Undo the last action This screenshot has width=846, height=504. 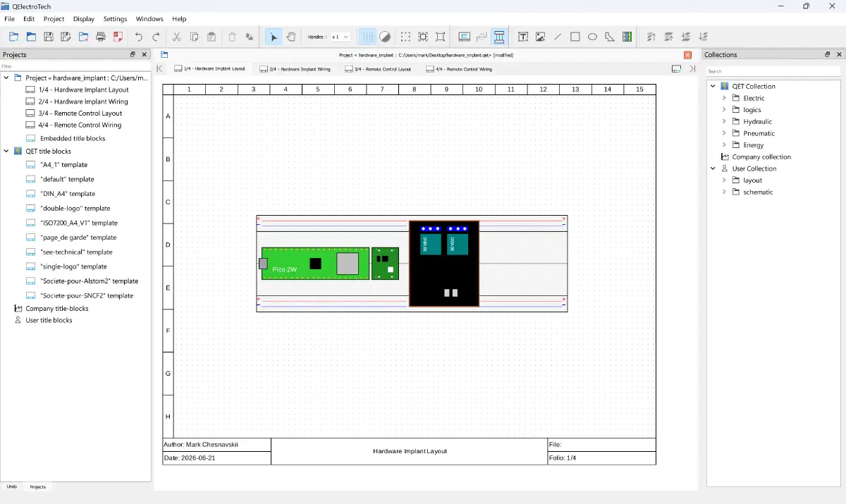click(139, 37)
